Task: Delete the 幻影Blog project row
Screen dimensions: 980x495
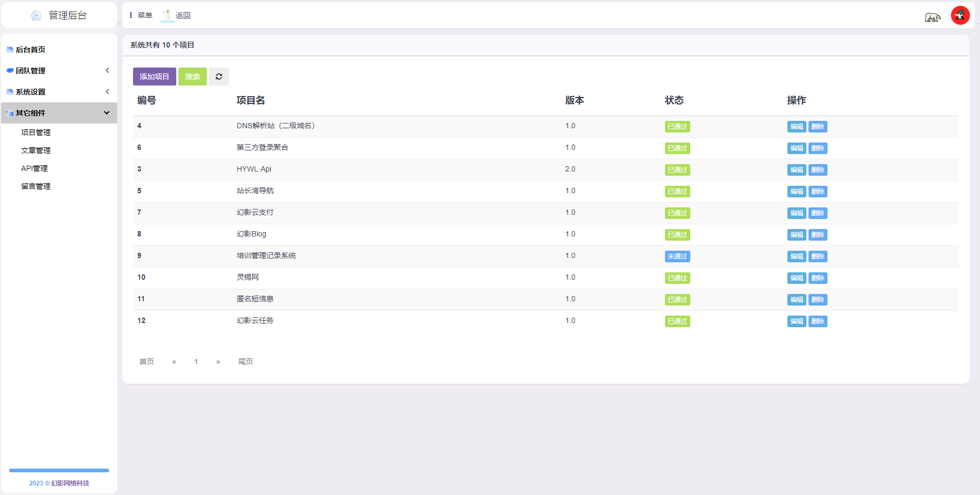Action: tap(817, 235)
